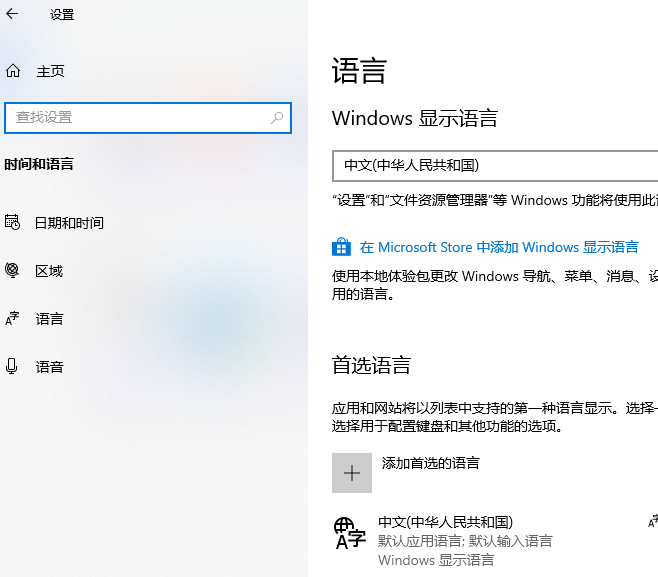Click the calendar icon for 日期和时间

pos(12,222)
